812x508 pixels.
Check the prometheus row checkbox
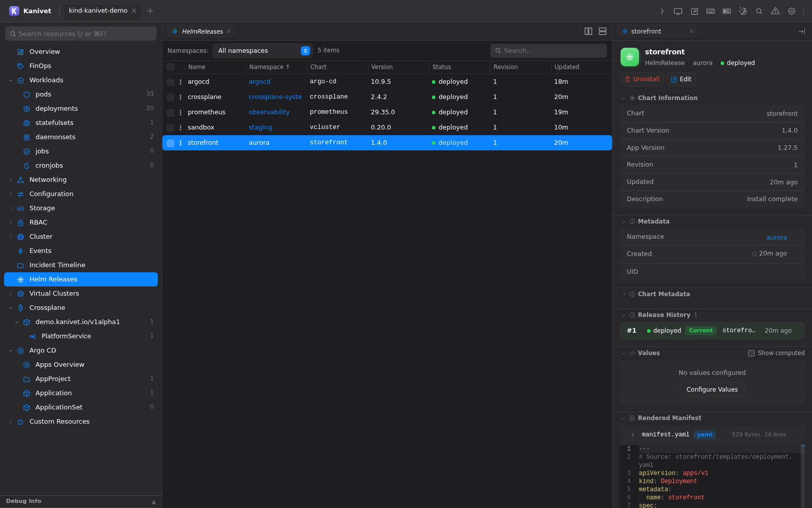click(x=171, y=112)
